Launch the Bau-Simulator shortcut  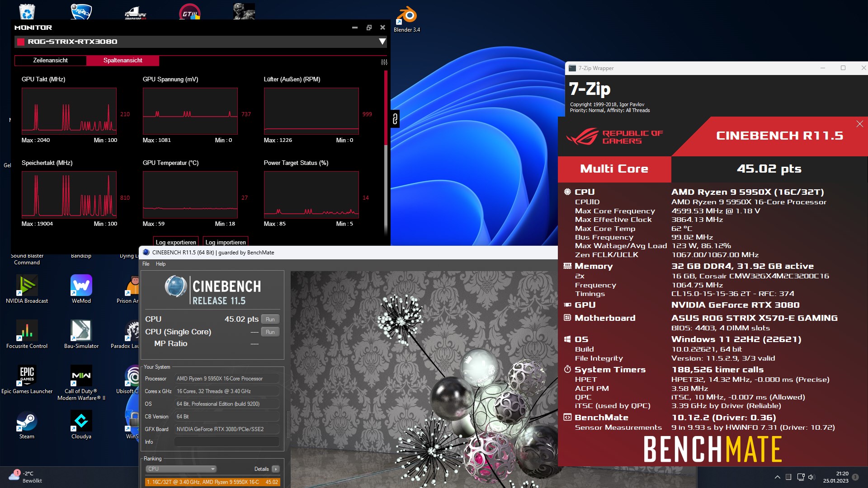point(81,334)
